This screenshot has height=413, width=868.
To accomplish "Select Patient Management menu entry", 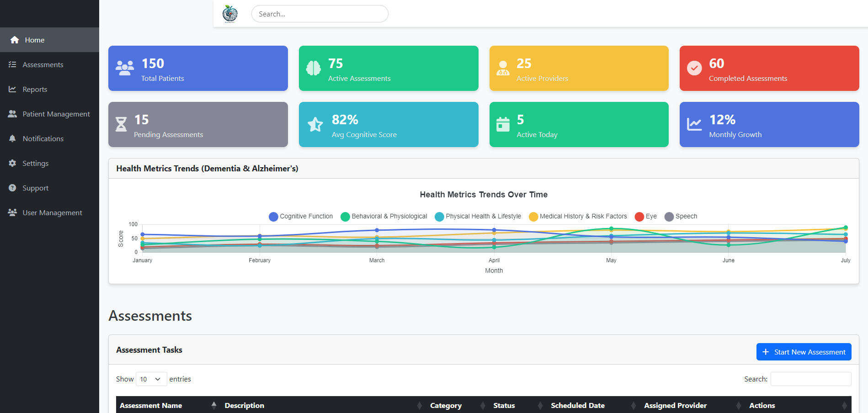I will click(49, 114).
